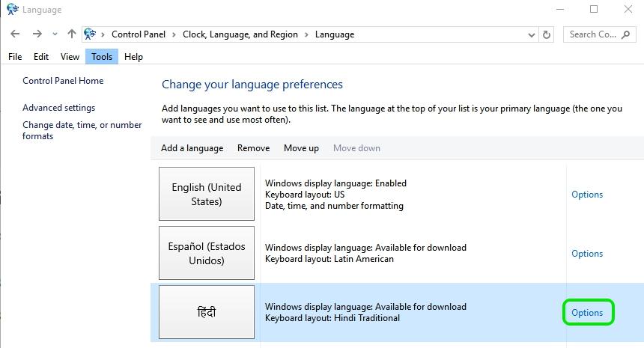The image size is (644, 348).
Task: Select the Español (Estados Unidos) tile
Action: coord(207,253)
